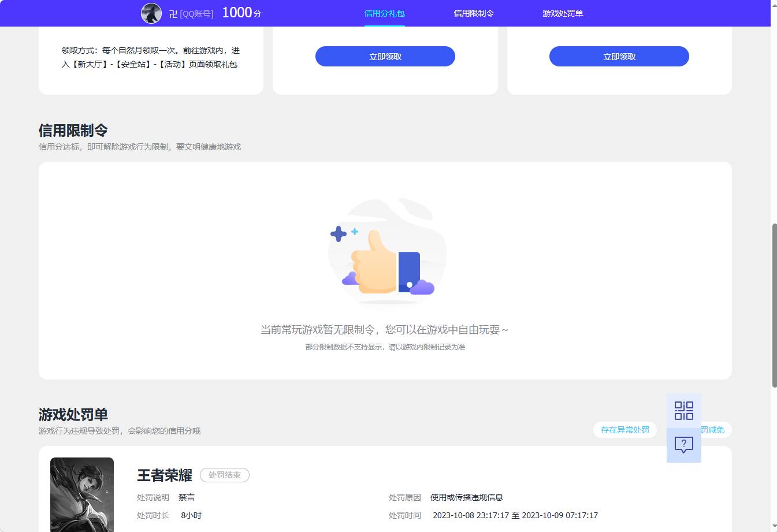Screen dimensions: 777x532
Task: Click the punishment time range 2023-10-08 23:17:17
Action: tap(515, 515)
